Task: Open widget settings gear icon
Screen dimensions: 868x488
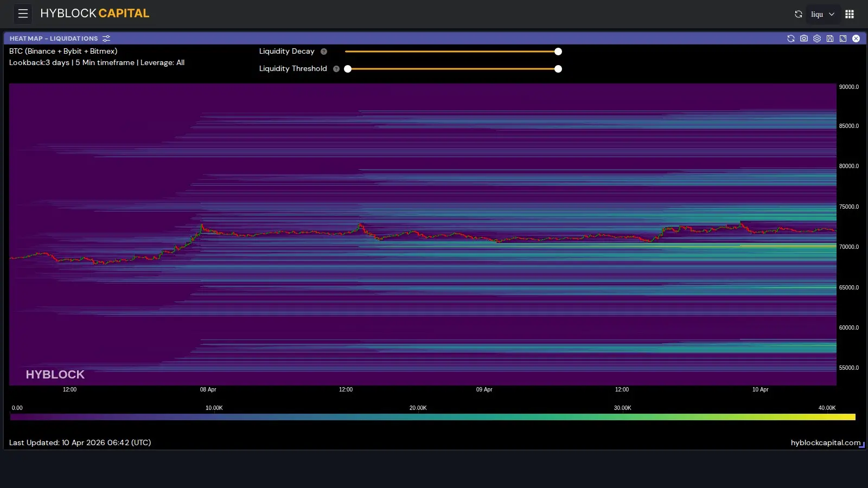Action: [817, 38]
